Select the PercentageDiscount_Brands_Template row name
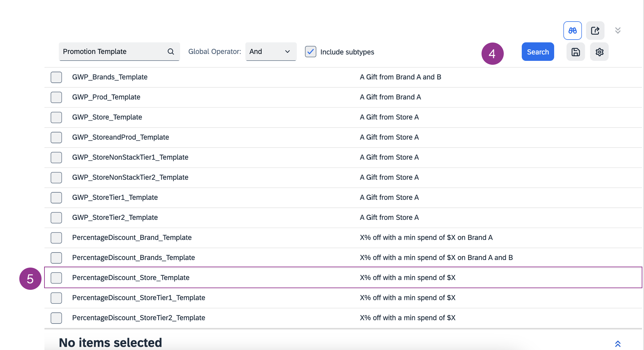 (133, 258)
